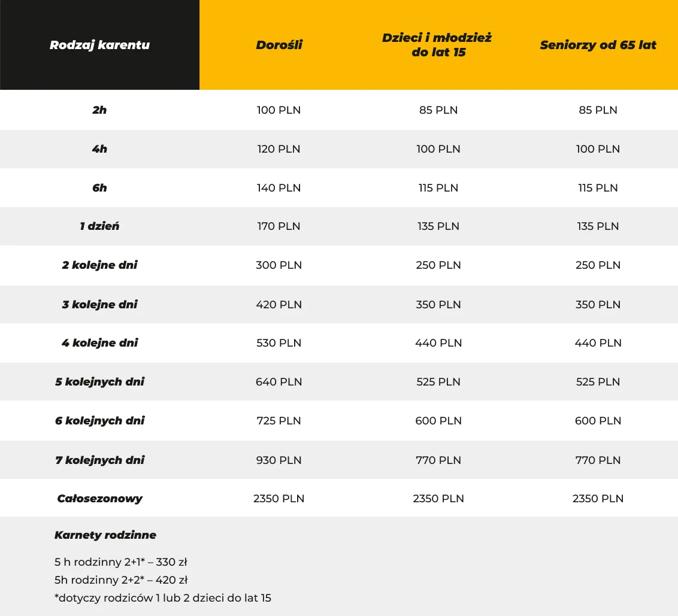678x616 pixels.
Task: Select the 'Seniorzy od 65 lat' header
Action: (598, 45)
